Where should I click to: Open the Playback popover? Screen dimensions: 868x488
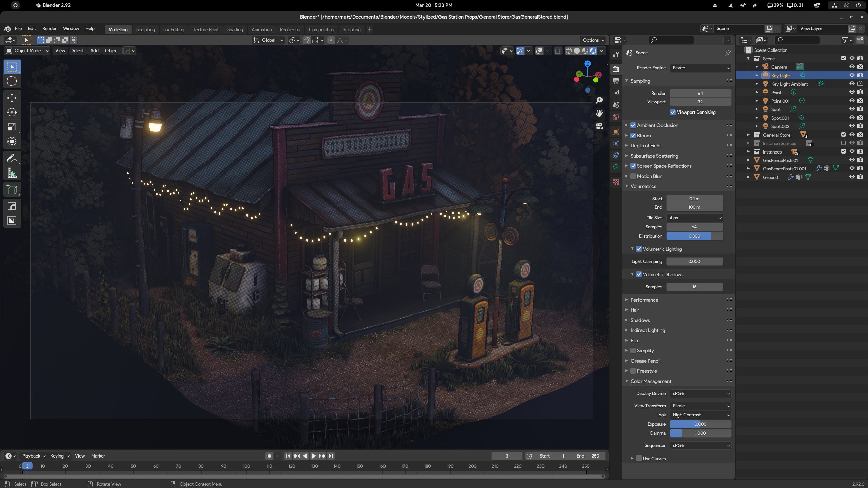tap(33, 456)
